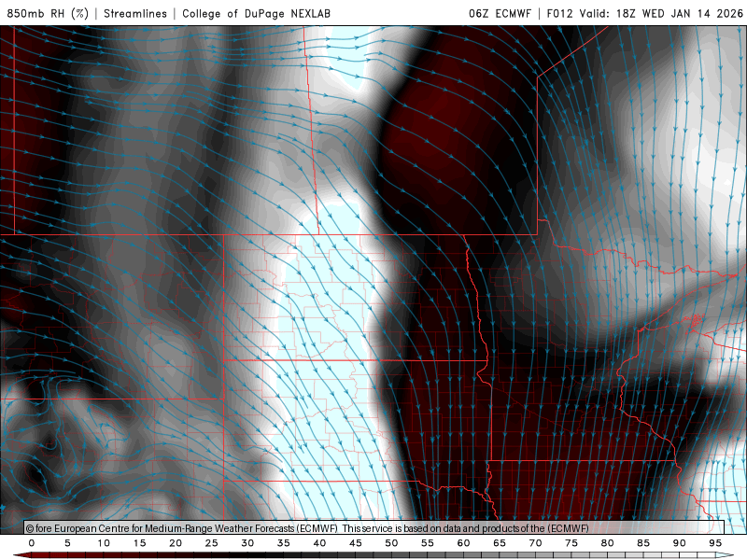Click the "55" label on the color scale
The height and width of the screenshot is (560, 747).
[x=428, y=543]
